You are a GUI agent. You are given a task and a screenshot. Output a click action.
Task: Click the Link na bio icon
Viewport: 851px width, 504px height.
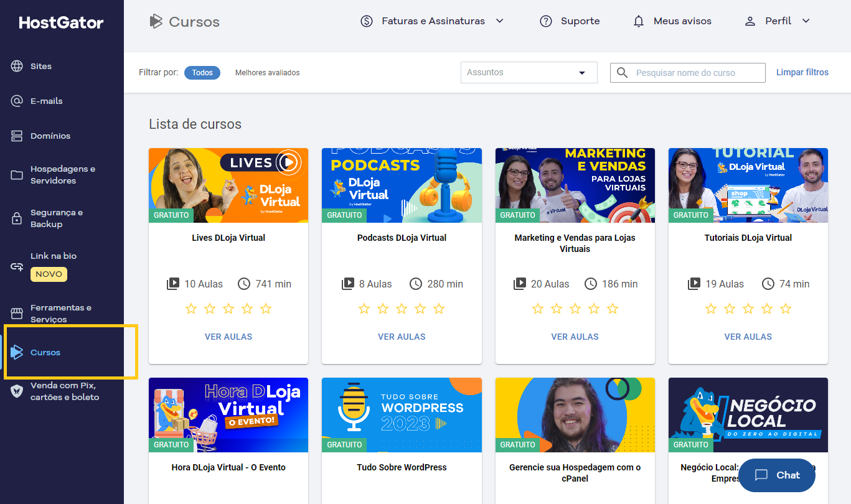[x=17, y=266]
